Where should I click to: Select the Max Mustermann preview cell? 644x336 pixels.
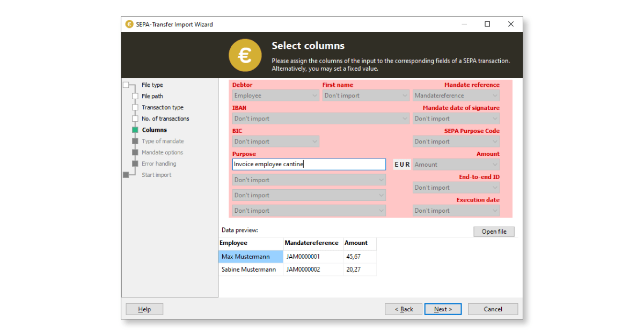point(250,257)
